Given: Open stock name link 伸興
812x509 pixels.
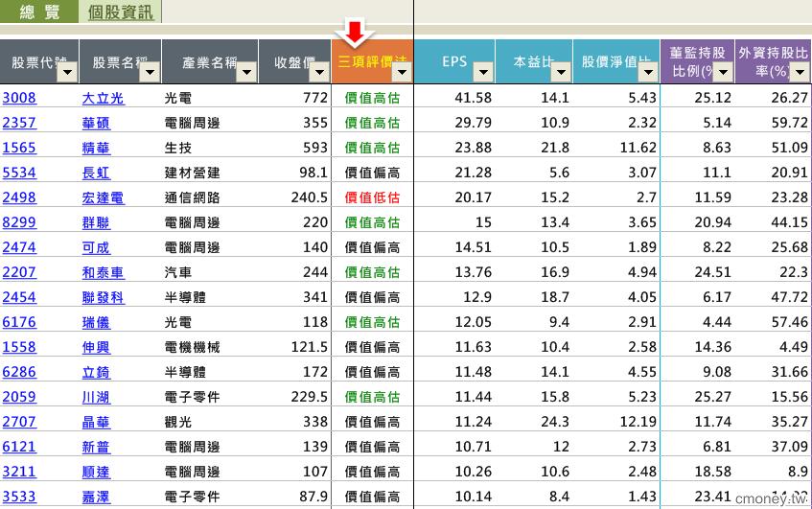Looking at the screenshot, I should (x=96, y=346).
